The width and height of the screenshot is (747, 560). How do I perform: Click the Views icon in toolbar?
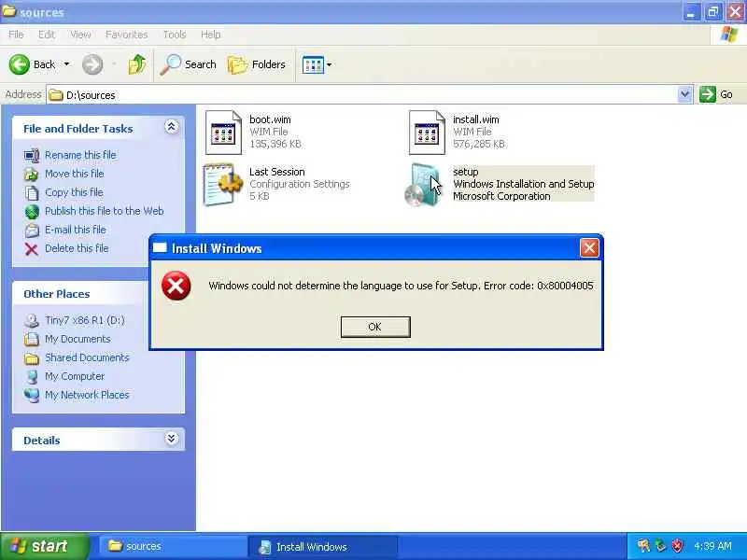coord(313,64)
